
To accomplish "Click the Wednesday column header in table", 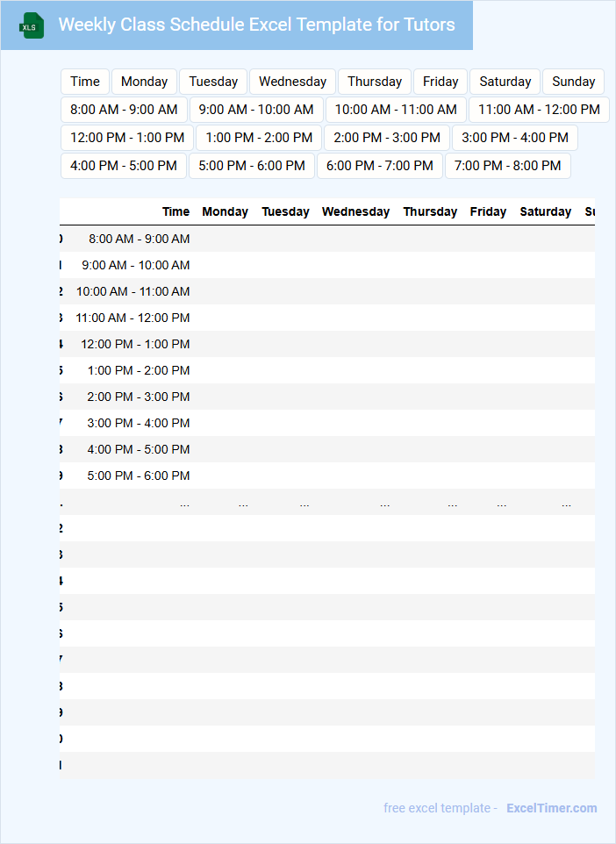I will [356, 212].
